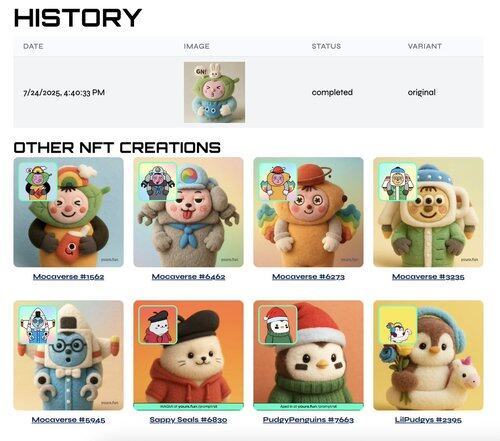500x441 pixels.
Task: Open the Sappy Seals #6830 link
Action: (188, 420)
